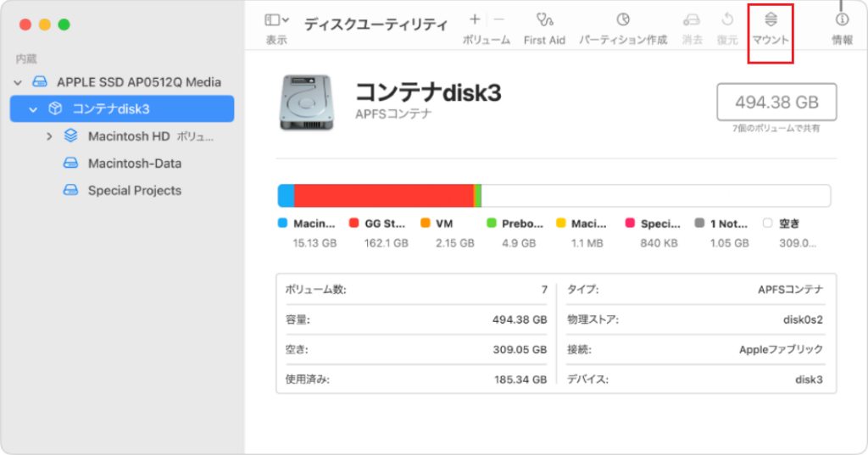Click the ボリューム数 row value 7
The image size is (868, 455).
[x=544, y=290]
